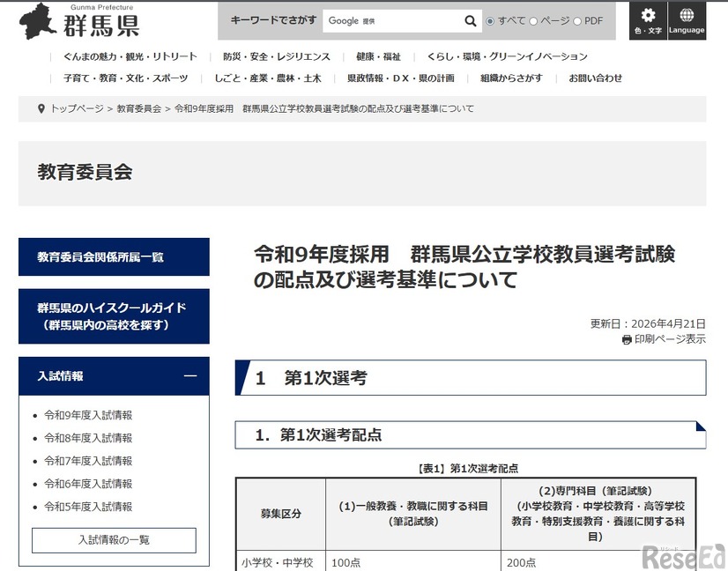Screen dimensions: 728x571
Task: Click the location pin icon in the breadcrumb
Action: (41, 108)
